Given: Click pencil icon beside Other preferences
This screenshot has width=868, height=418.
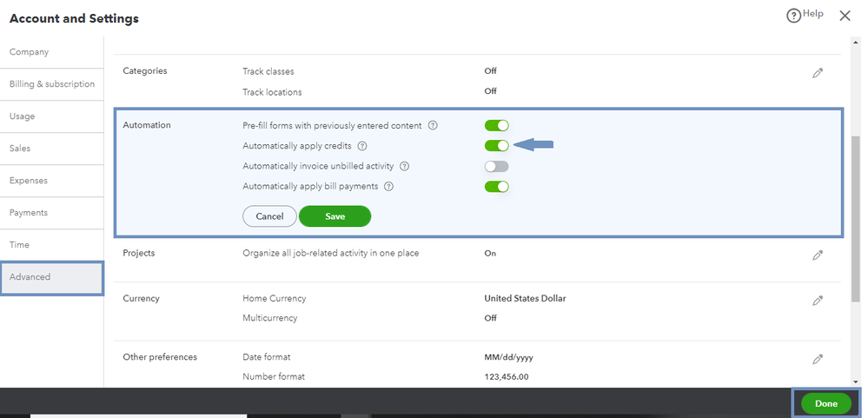Looking at the screenshot, I should pyautogui.click(x=818, y=359).
